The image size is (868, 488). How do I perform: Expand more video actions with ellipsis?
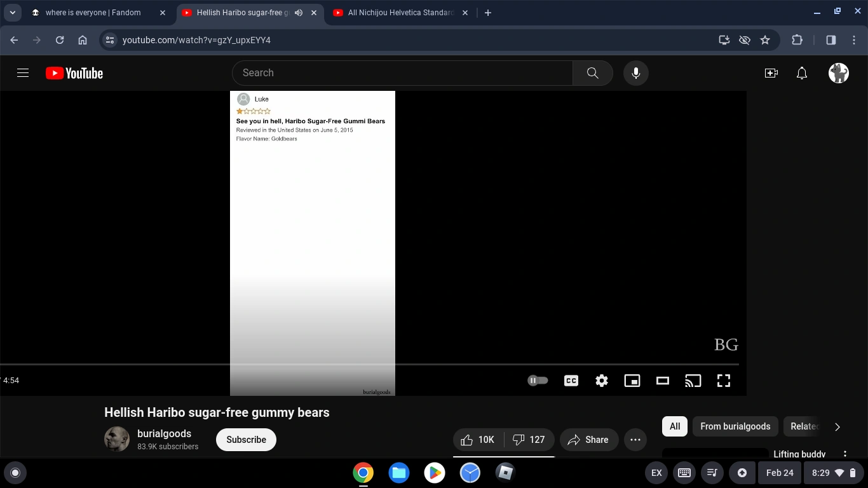[x=635, y=439]
